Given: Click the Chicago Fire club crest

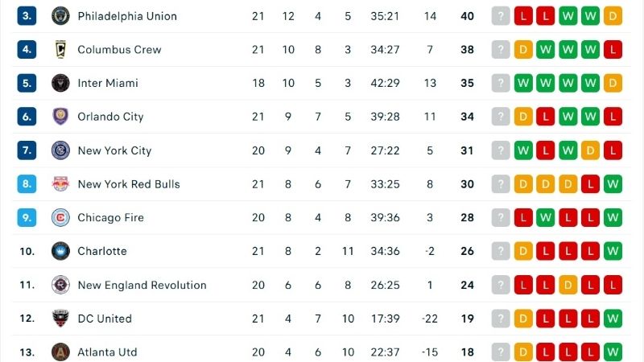Looking at the screenshot, I should pos(60,218).
